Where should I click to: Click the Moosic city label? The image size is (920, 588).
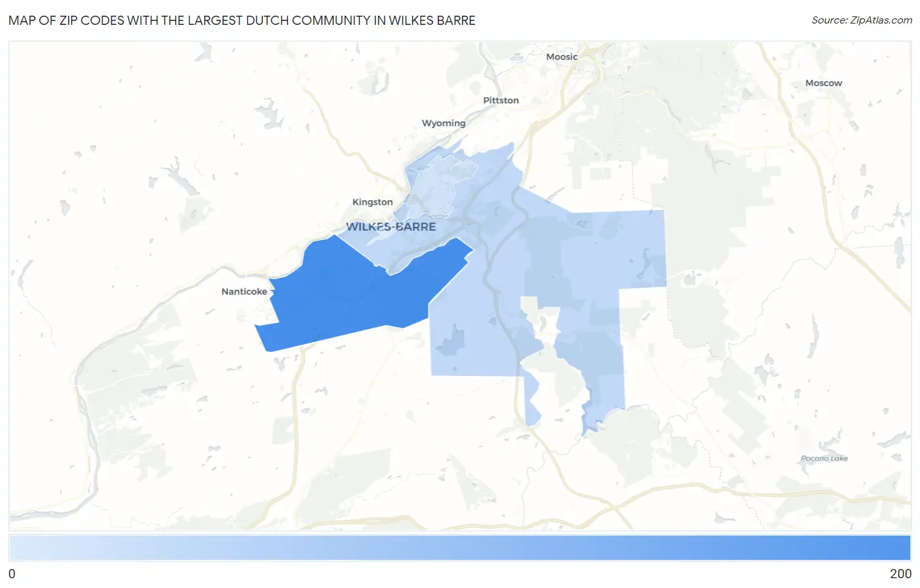561,57
